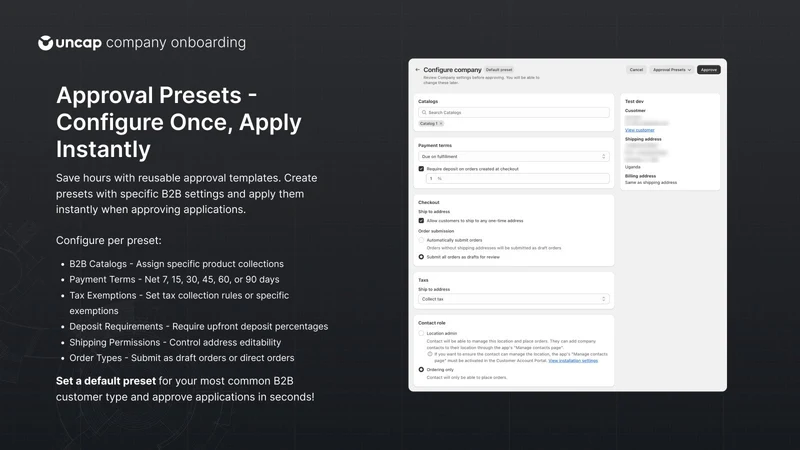Remove the Catalog 1 tag
This screenshot has height=450, width=800.
click(441, 123)
